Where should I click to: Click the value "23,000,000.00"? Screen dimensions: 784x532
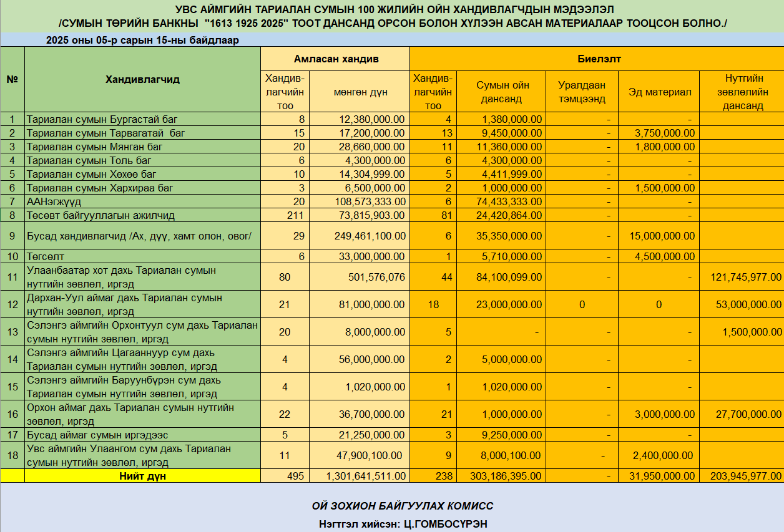509,304
